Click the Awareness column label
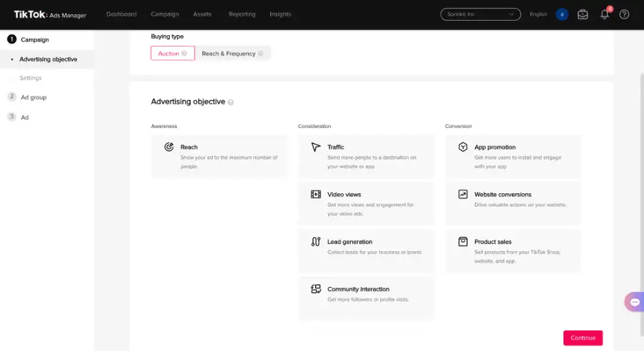The width and height of the screenshot is (644, 351). (164, 126)
